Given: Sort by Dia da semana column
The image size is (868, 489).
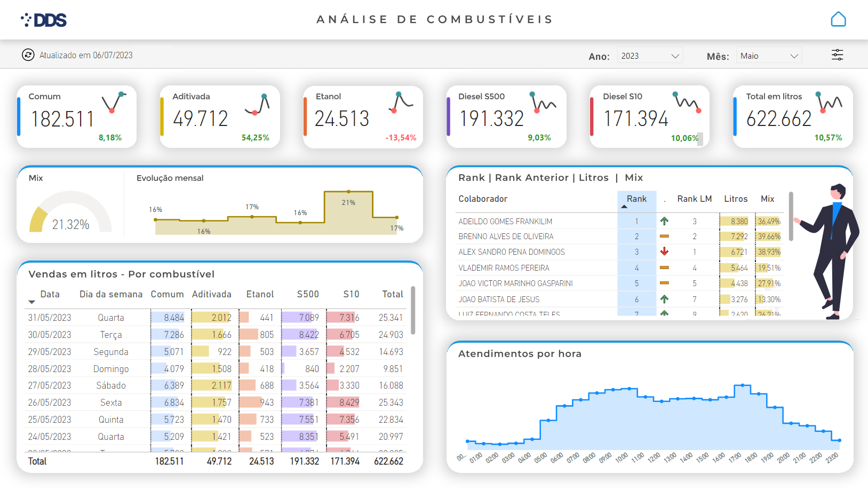Looking at the screenshot, I should 111,294.
